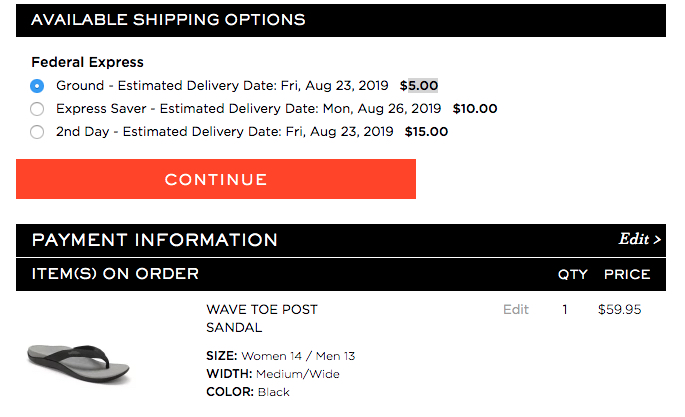Screen dimensions: 685x417
Task: Expand the Payment Information section header
Action: click(x=155, y=240)
